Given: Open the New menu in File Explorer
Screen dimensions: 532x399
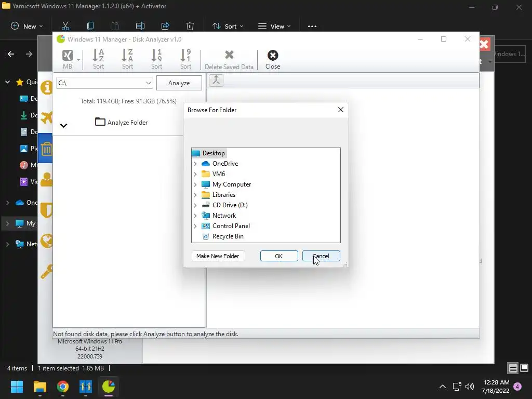Looking at the screenshot, I should (27, 26).
